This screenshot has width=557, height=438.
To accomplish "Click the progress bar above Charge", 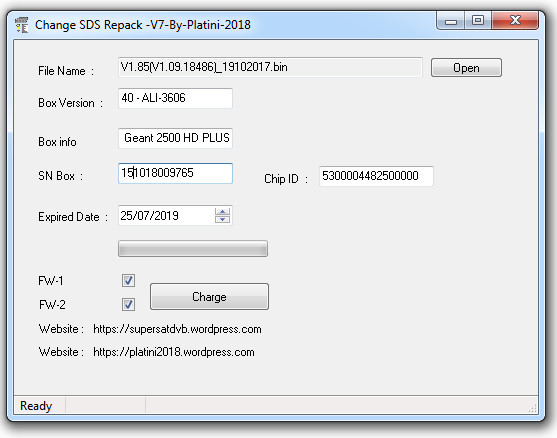I will [x=193, y=248].
